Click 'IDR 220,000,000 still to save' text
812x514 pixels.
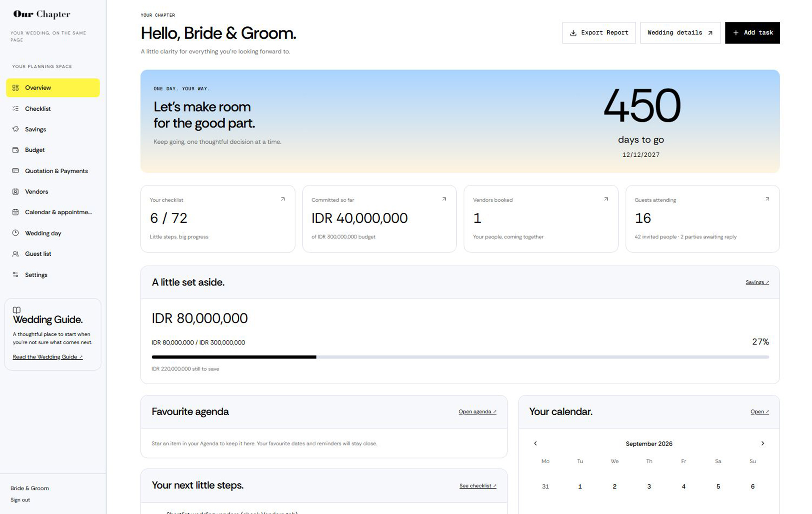(185, 369)
